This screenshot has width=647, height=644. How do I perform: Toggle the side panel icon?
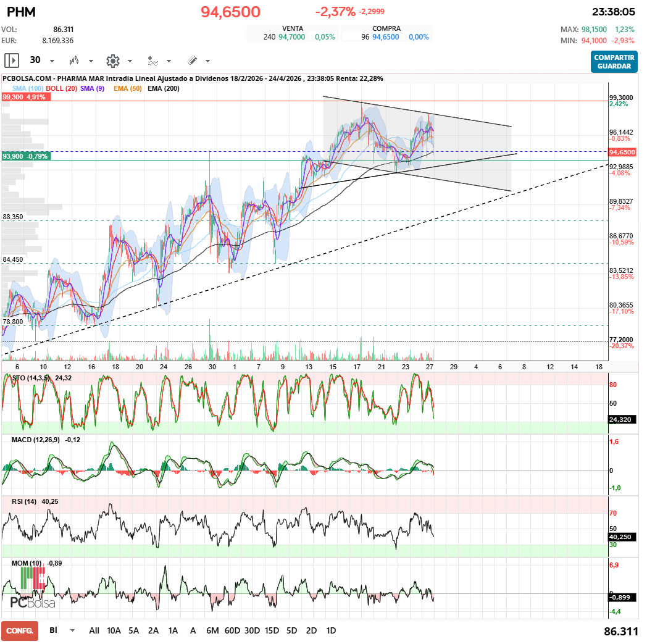(12, 61)
